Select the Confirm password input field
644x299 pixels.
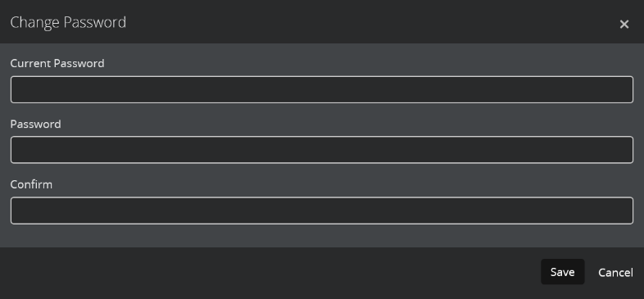click(321, 211)
